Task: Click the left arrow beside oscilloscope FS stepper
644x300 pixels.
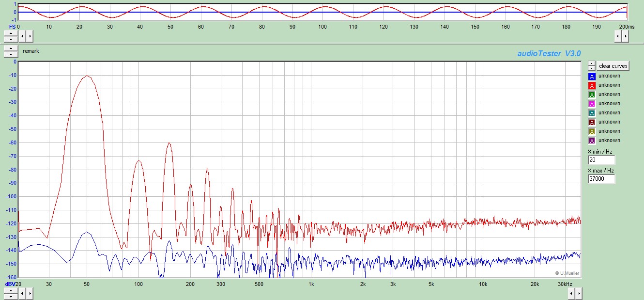Action: coord(22,36)
